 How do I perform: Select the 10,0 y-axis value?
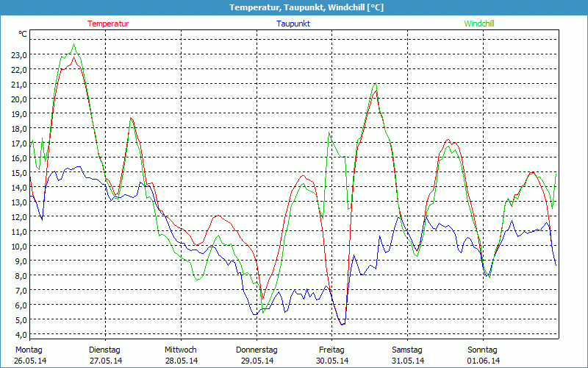[x=19, y=247]
